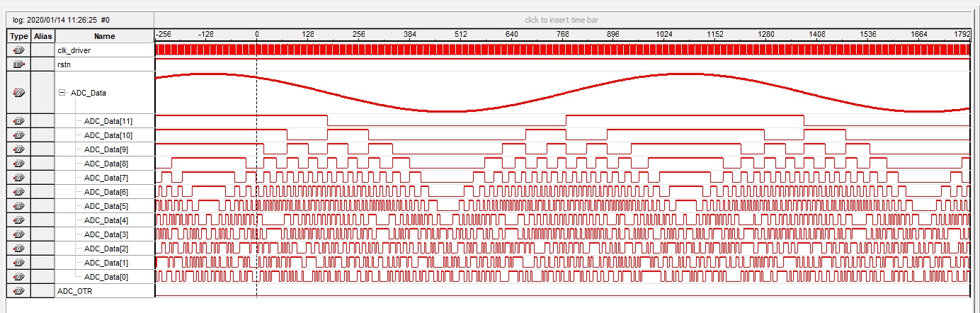Click the rstn signal type icon
Screen dimensions: 980x313
18,64
